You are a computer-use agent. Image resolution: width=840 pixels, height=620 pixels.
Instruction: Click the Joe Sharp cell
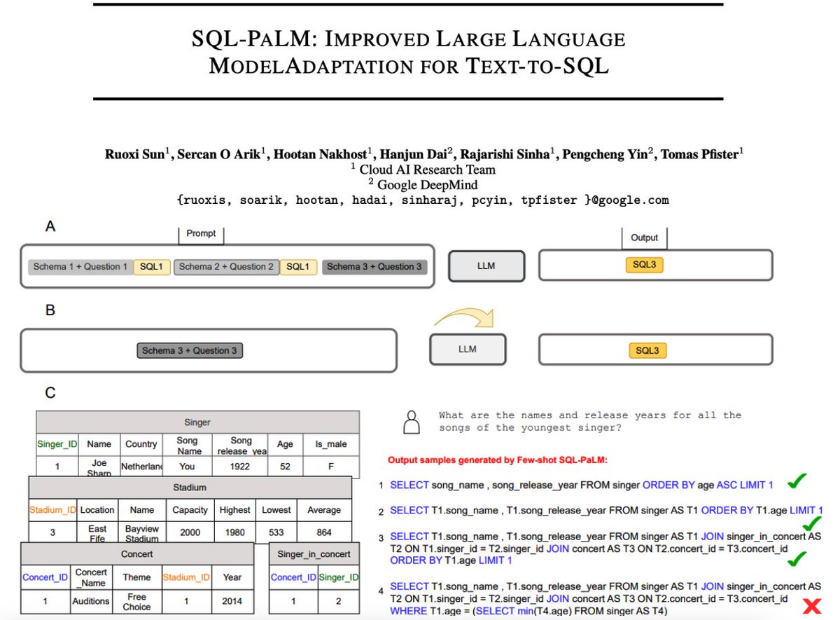[99, 467]
